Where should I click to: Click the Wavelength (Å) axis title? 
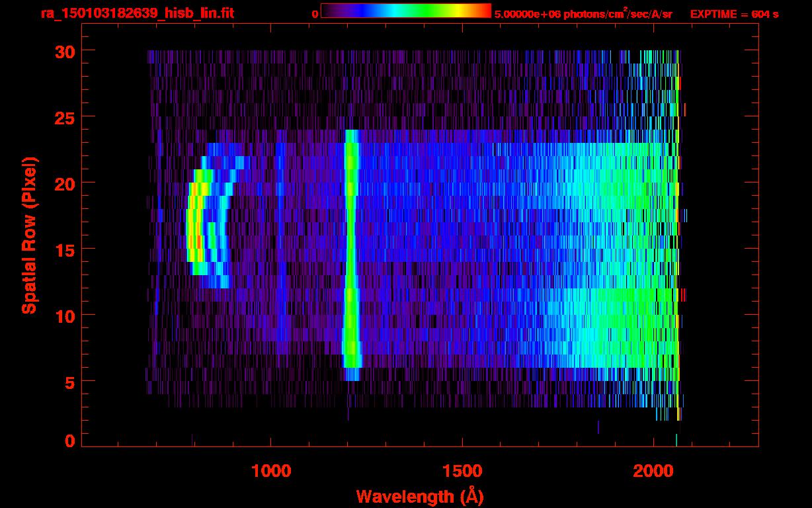pos(419,495)
